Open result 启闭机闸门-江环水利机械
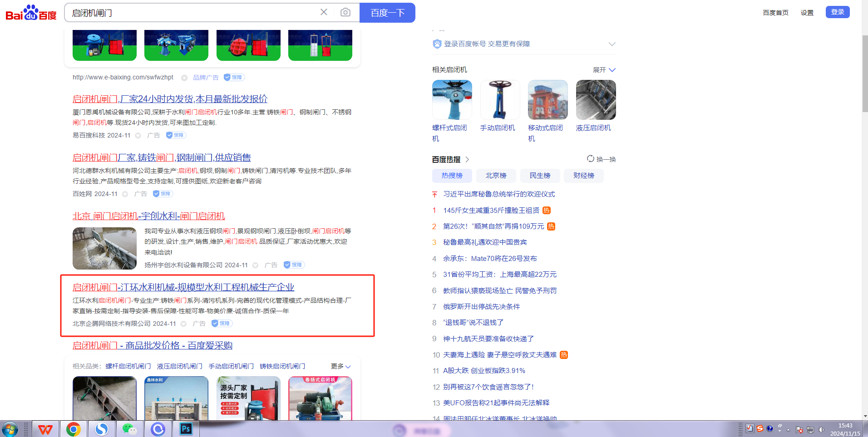The width and height of the screenshot is (868, 437). 183,287
